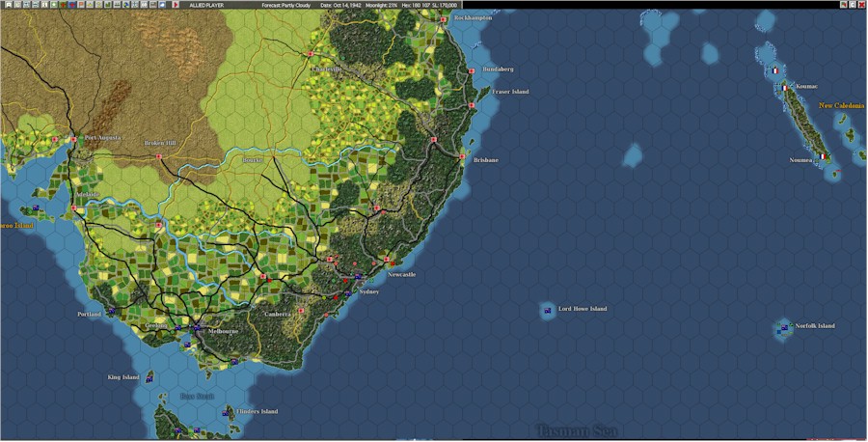Viewport: 868px width, 442px height.
Task: Click the Lord Howe Island label
Action: (583, 309)
